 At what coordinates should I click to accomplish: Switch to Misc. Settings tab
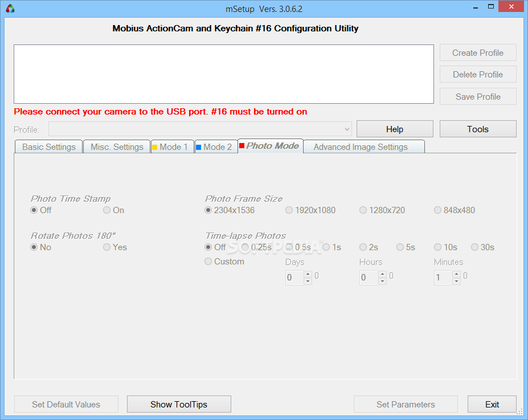point(117,147)
